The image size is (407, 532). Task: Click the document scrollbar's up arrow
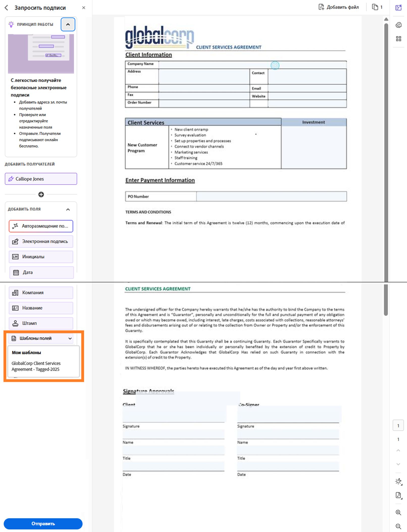386,19
